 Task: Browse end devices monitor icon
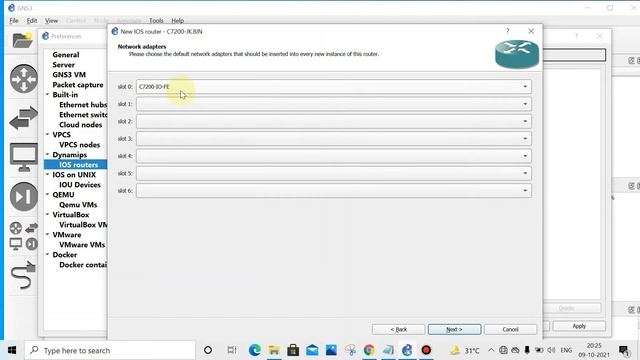[x=24, y=157]
